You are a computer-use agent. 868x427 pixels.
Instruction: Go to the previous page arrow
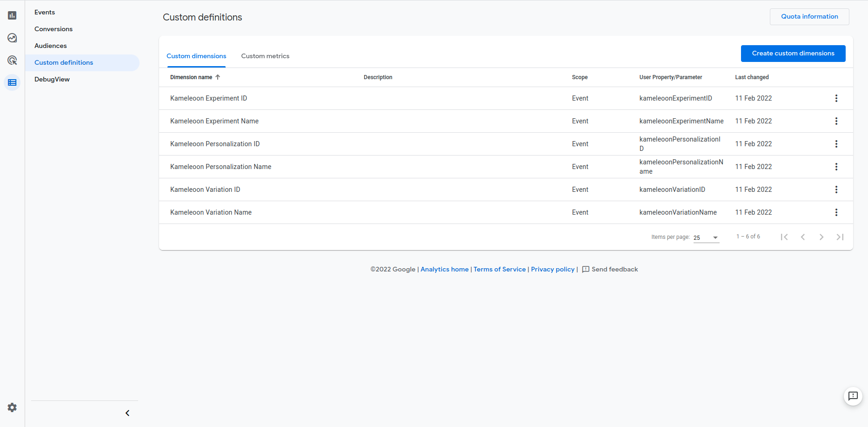(803, 237)
